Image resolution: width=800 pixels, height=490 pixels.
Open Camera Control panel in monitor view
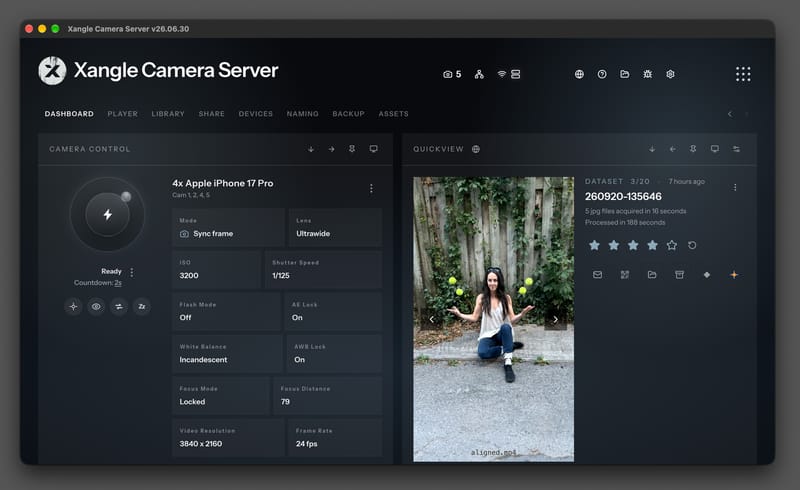pyautogui.click(x=373, y=149)
